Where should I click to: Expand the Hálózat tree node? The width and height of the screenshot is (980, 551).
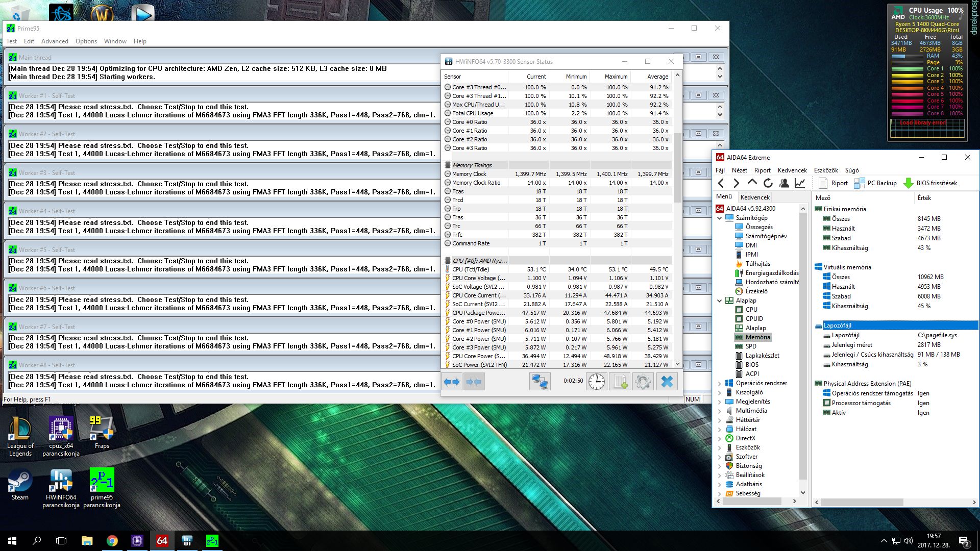(720, 429)
